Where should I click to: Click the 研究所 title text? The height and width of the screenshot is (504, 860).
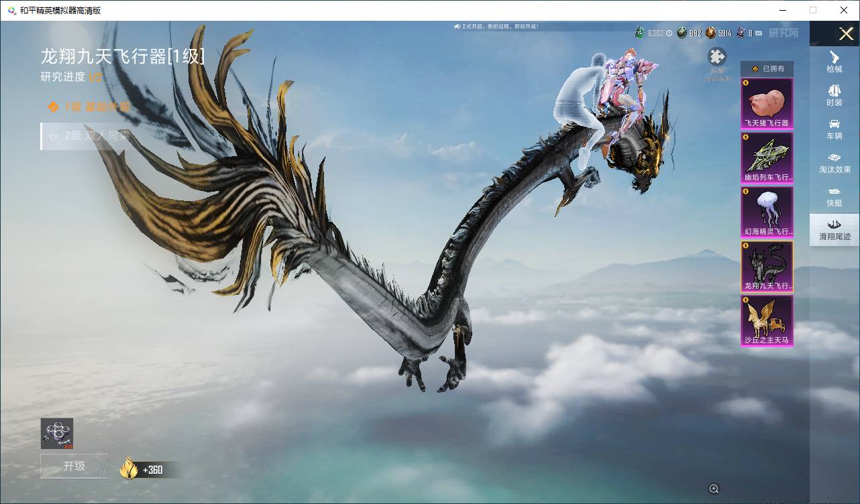[x=784, y=33]
